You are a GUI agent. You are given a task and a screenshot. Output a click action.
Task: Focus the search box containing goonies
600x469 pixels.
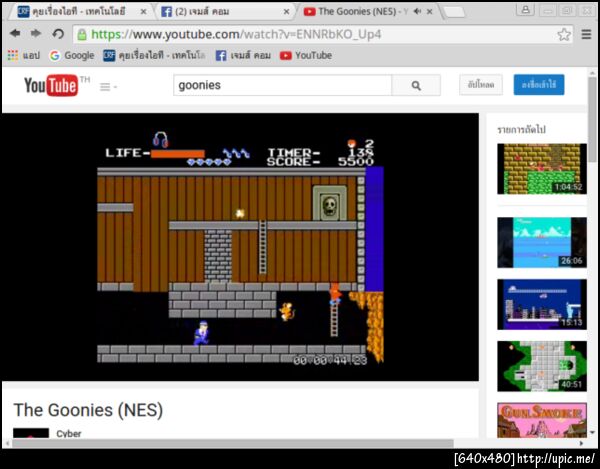click(x=282, y=85)
